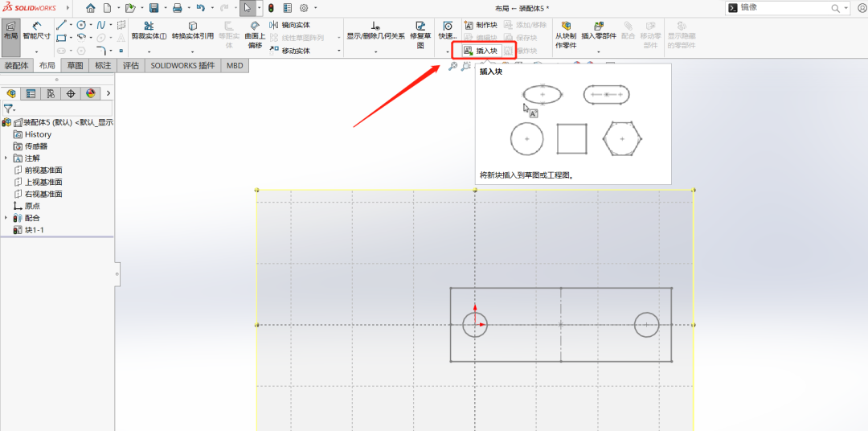The width and height of the screenshot is (868, 431).
Task: Click the rebuild traffic light icon
Action: [270, 8]
